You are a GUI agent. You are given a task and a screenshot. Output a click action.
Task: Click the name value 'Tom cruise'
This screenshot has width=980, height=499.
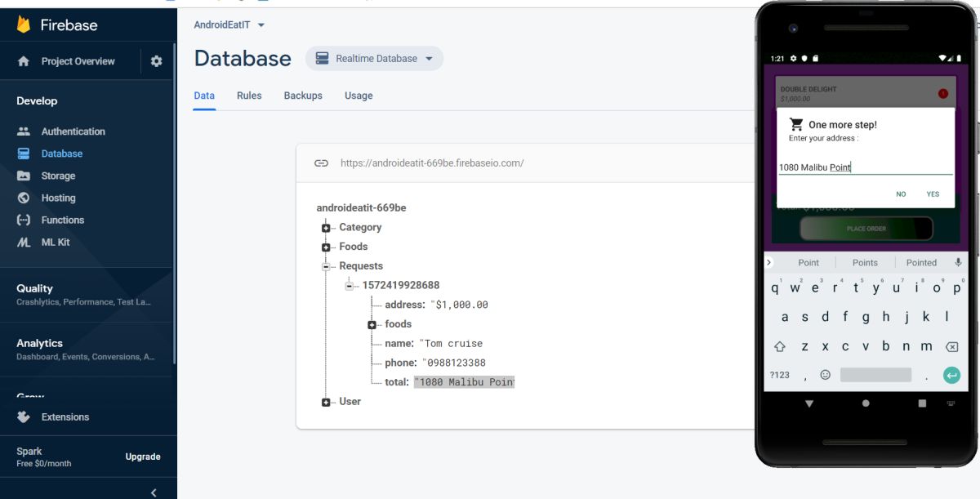(451, 344)
